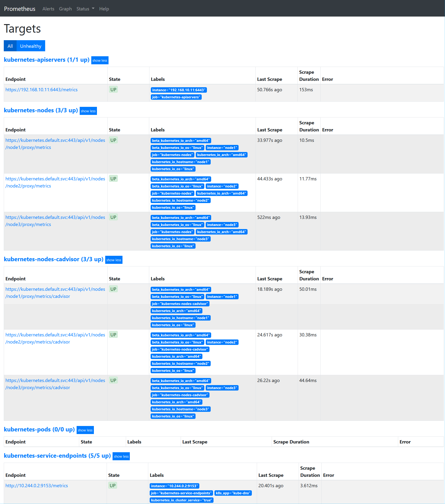Click the Prometheus brand link

20,9
